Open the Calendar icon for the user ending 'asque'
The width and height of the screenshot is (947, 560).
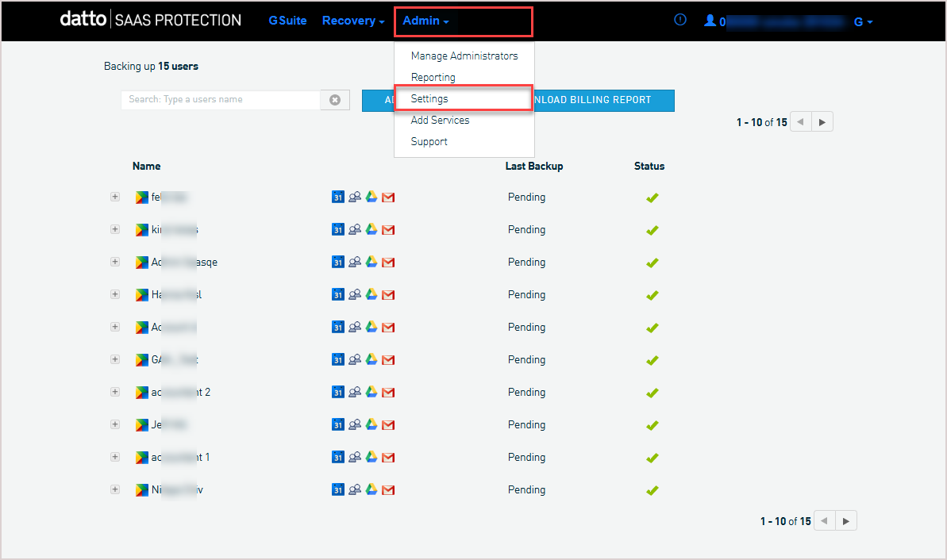point(338,262)
